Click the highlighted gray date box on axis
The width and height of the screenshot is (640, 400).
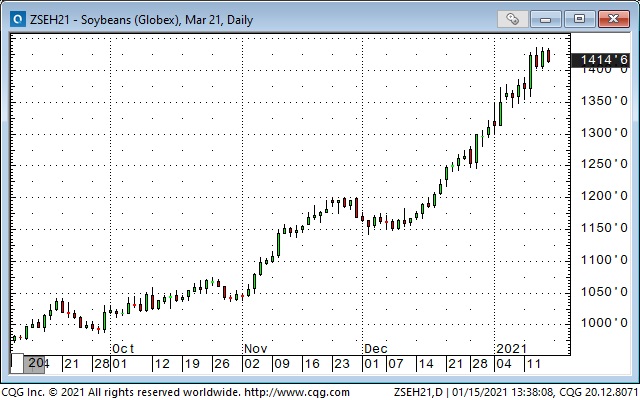(x=34, y=364)
